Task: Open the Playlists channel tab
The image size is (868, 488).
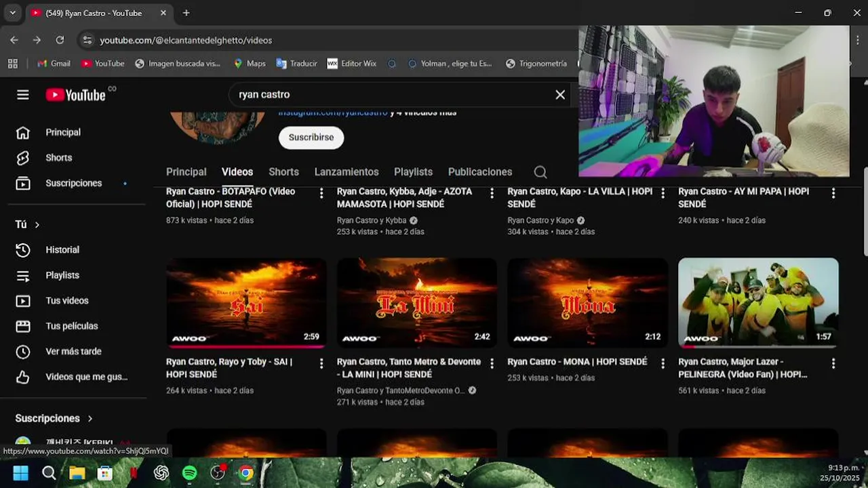Action: coord(413,172)
